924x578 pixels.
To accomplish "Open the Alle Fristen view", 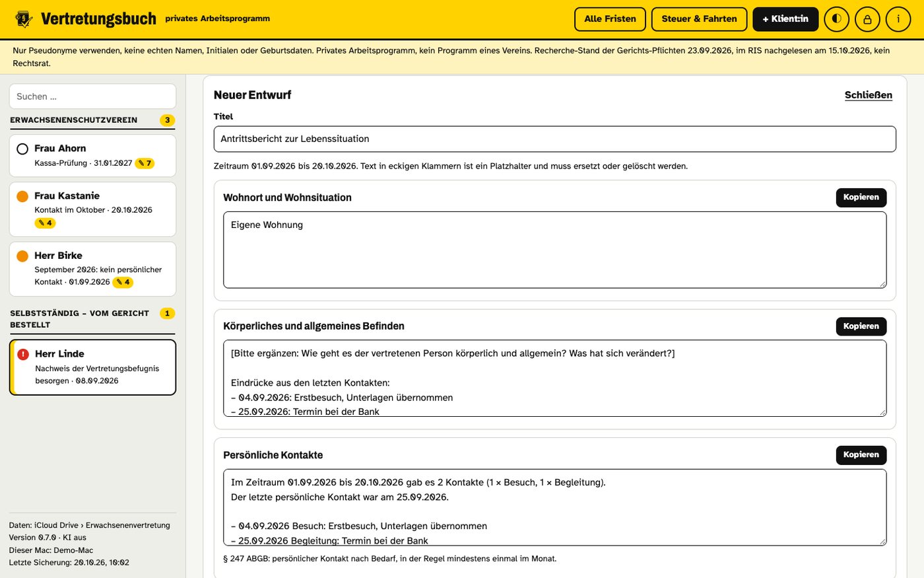I will [x=610, y=19].
